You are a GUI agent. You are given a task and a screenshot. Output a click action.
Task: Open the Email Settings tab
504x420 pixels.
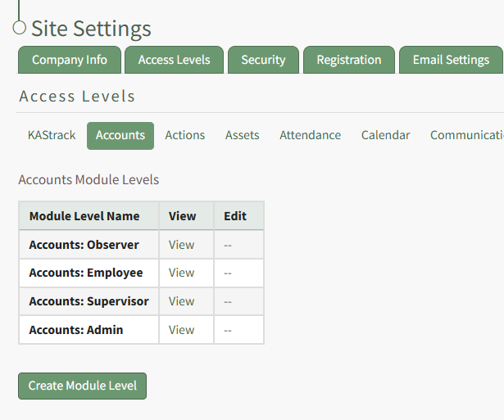(451, 60)
